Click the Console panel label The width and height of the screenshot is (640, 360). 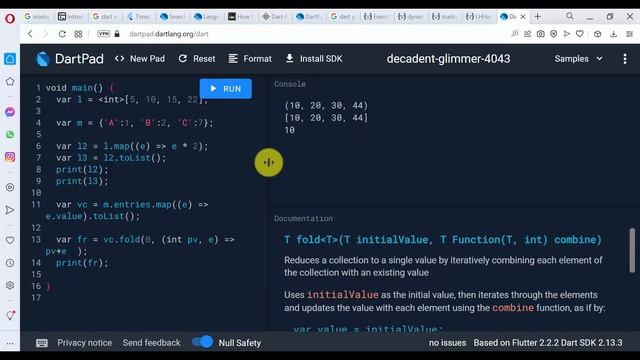point(290,84)
